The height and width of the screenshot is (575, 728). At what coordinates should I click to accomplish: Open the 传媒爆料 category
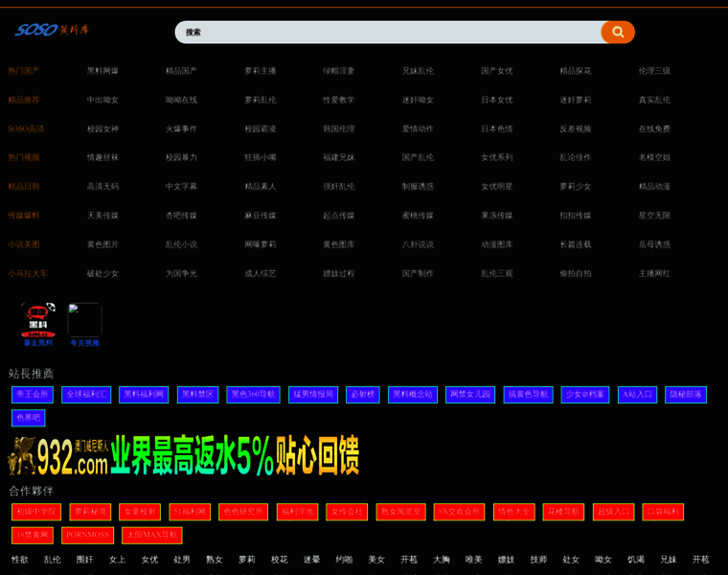click(x=24, y=216)
